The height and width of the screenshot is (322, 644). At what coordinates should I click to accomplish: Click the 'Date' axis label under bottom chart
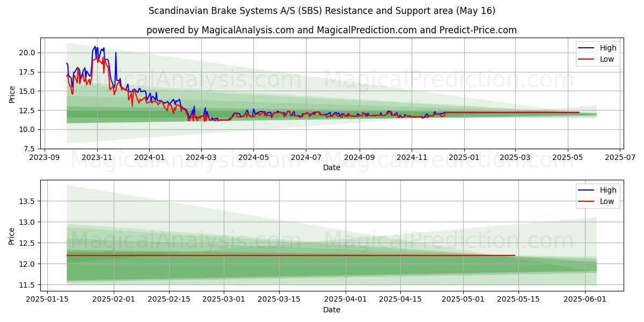tap(332, 310)
